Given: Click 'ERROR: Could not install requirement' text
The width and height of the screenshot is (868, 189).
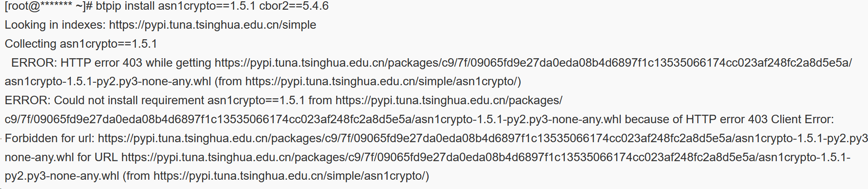Looking at the screenshot, I should click(105, 100).
